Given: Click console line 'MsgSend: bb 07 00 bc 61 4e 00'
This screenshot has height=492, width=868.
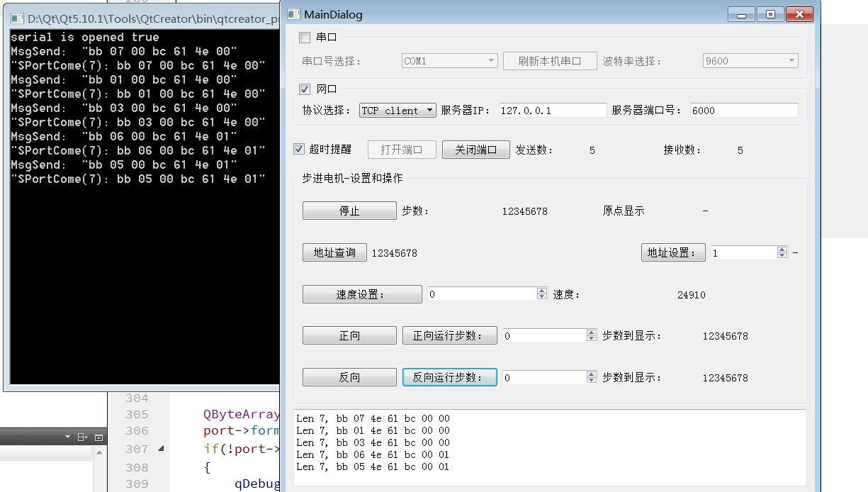Looking at the screenshot, I should click(124, 51).
